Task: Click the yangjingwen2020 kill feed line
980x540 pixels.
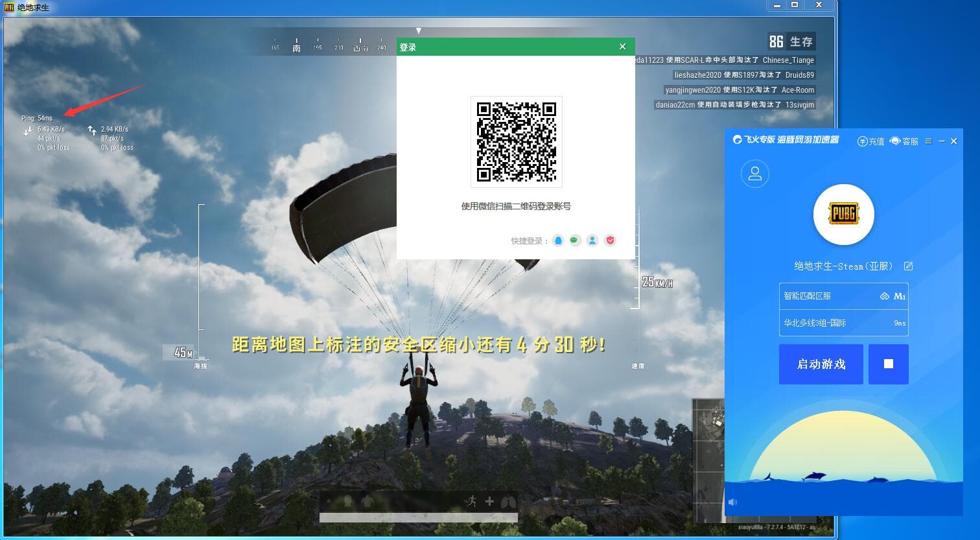Action: 740,90
